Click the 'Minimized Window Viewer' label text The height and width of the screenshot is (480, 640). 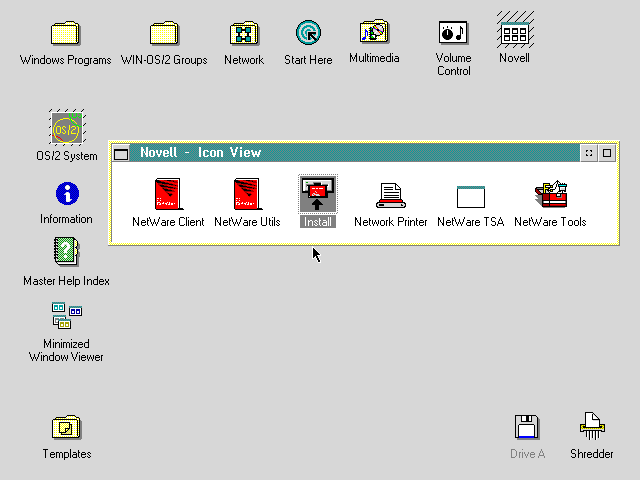click(66, 351)
